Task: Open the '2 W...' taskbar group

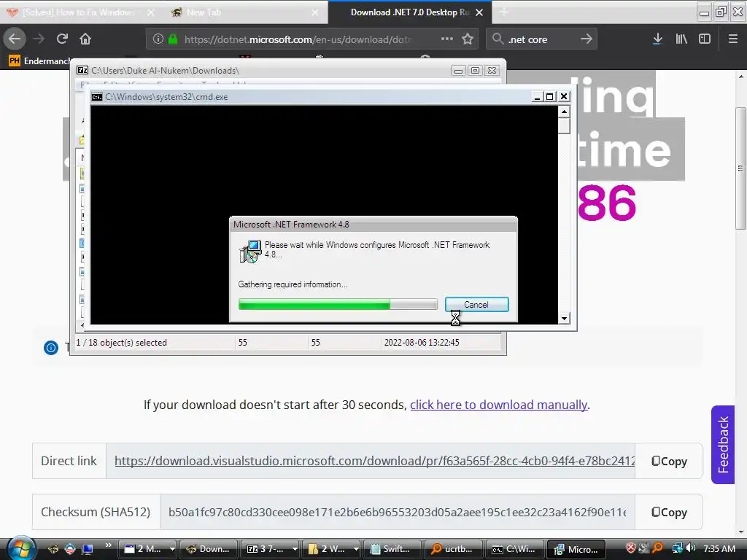Action: click(331, 549)
